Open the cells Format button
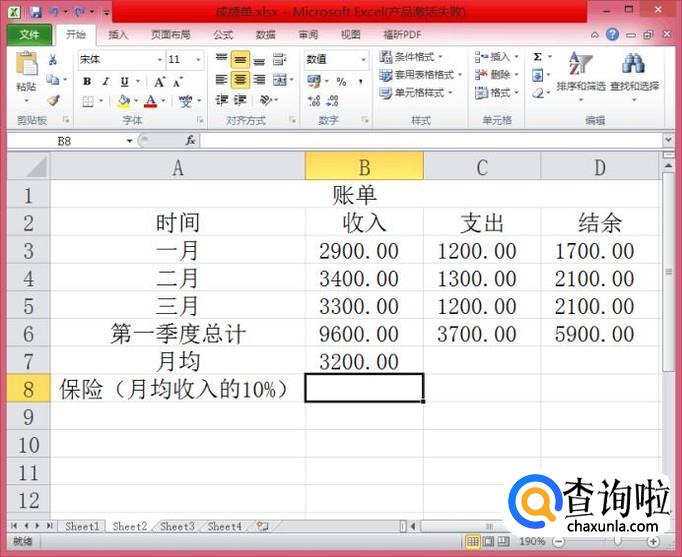682x557 pixels. [x=497, y=93]
